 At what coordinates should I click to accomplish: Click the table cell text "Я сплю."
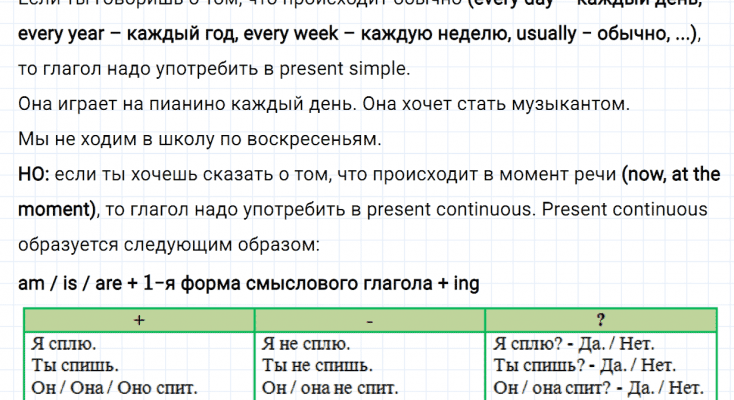pos(64,343)
